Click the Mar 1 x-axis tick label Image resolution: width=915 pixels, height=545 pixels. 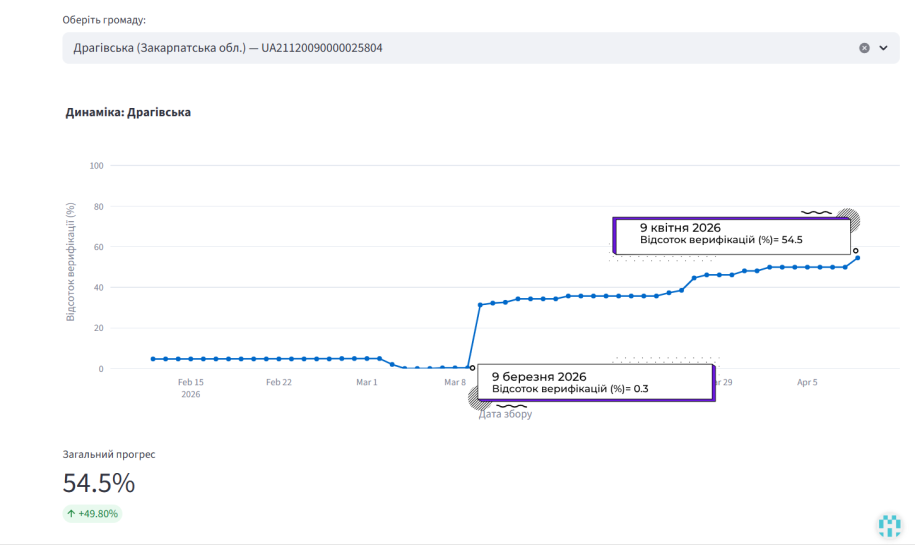pyautogui.click(x=367, y=382)
